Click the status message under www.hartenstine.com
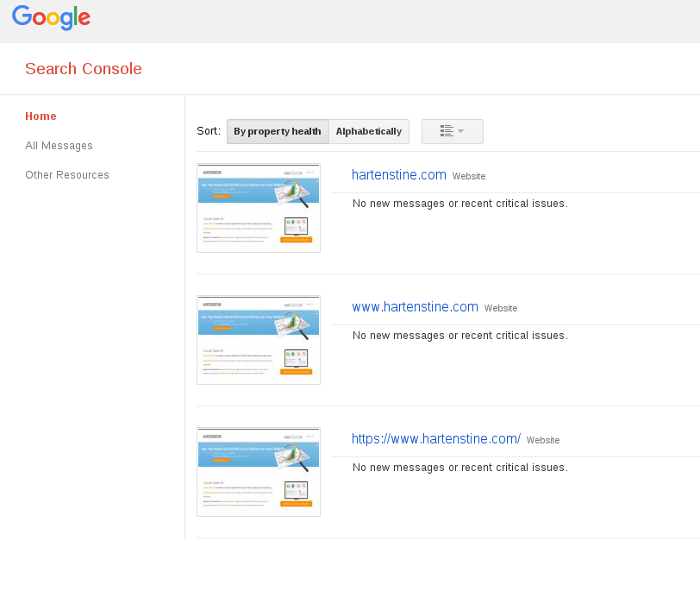The image size is (700, 591). point(460,336)
